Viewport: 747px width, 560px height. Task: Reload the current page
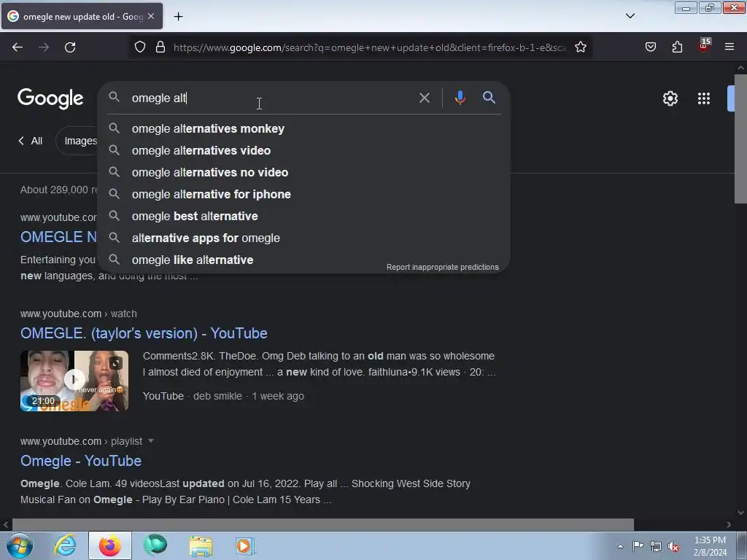[x=70, y=47]
